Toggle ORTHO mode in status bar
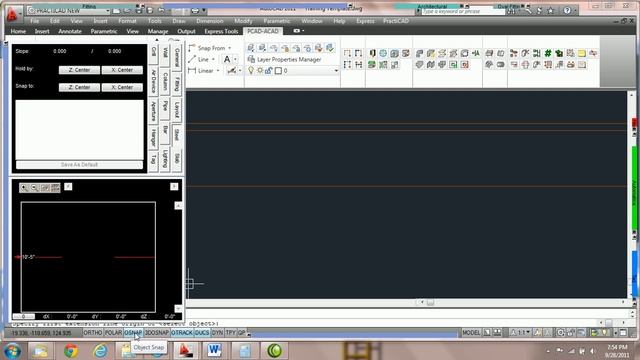The image size is (640, 360). tap(93, 333)
